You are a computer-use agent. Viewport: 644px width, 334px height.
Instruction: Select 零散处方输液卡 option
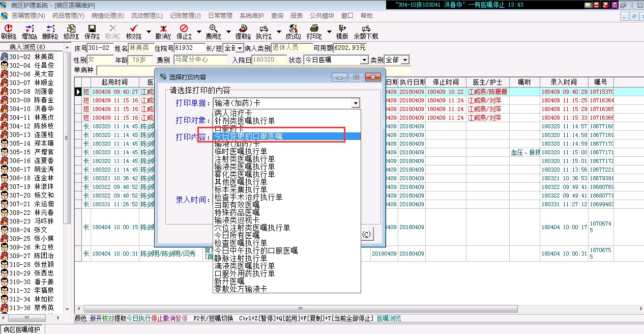click(287, 289)
